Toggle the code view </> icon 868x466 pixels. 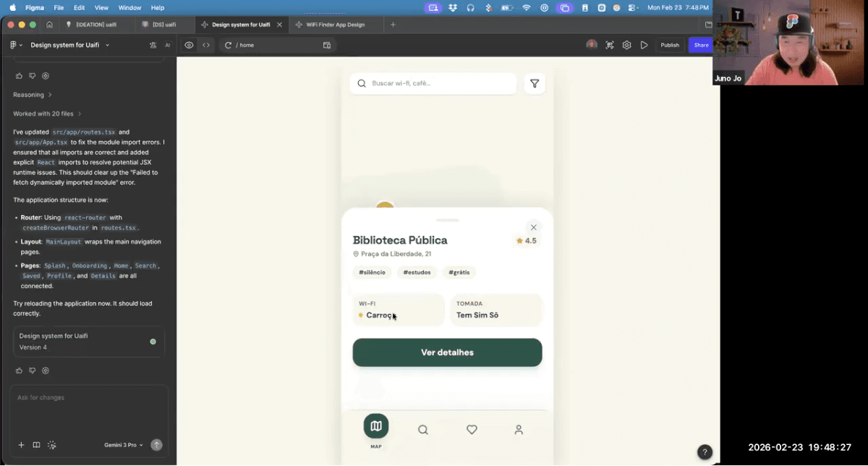[206, 45]
